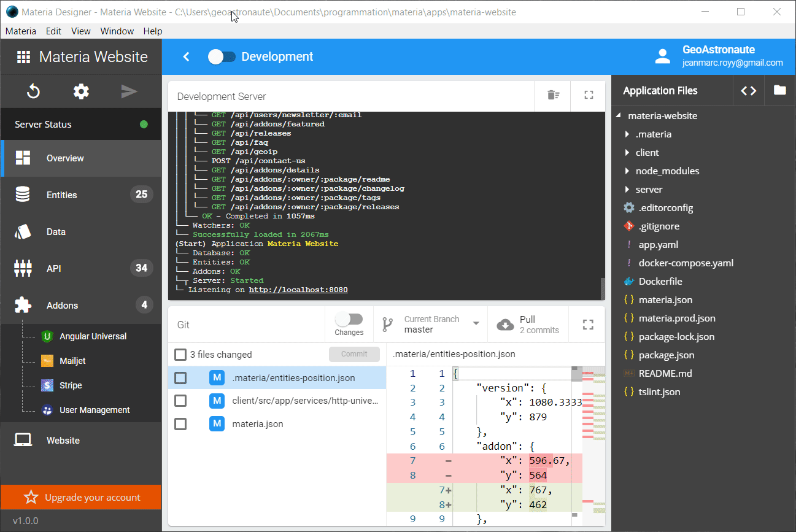Check the materia.json changed file checkbox
The image size is (796, 532).
click(x=180, y=424)
